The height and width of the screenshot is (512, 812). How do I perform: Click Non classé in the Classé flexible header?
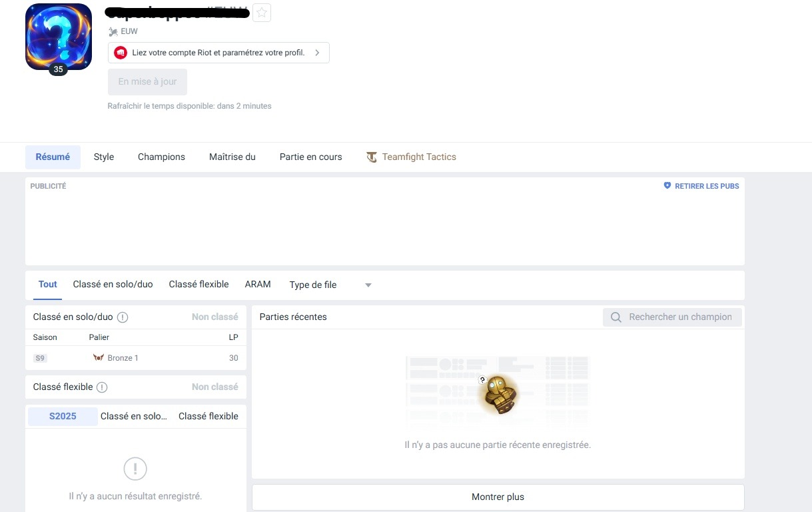coord(214,387)
